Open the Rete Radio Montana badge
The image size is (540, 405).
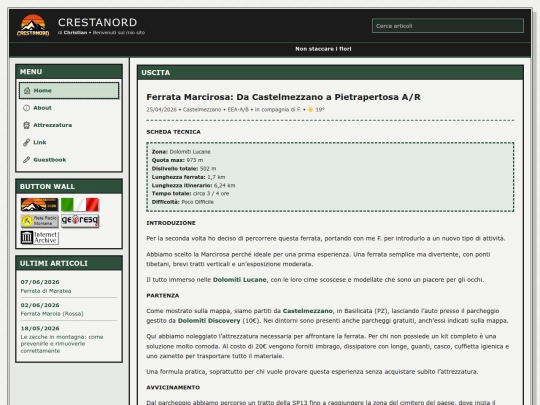39,221
